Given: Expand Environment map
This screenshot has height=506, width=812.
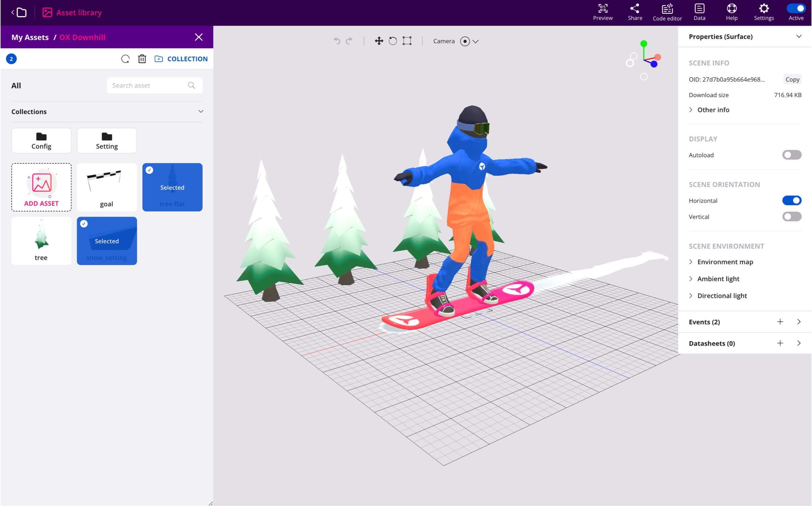Looking at the screenshot, I should (x=721, y=262).
